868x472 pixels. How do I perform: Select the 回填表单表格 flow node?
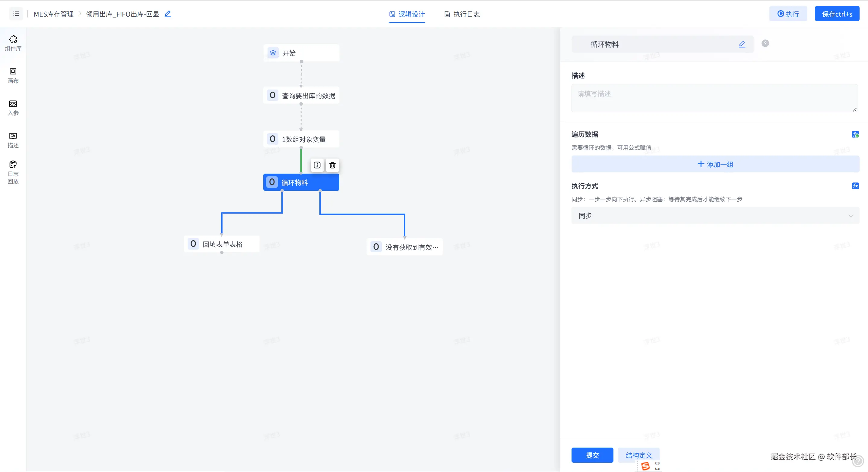click(x=222, y=244)
